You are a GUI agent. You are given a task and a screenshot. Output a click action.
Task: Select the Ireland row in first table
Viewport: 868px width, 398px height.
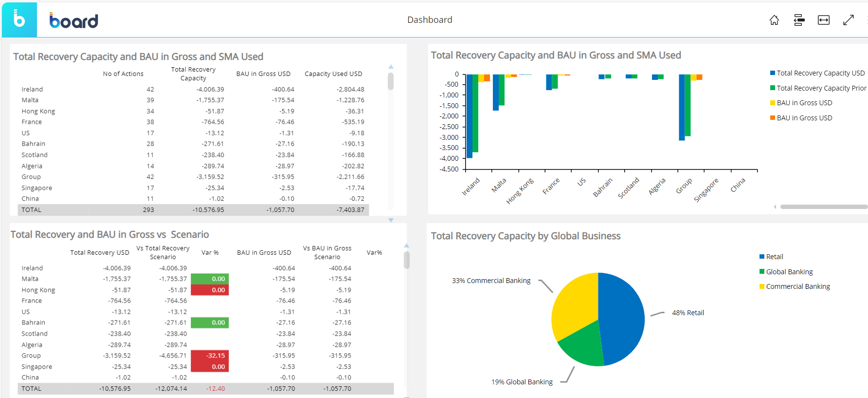[x=193, y=89]
